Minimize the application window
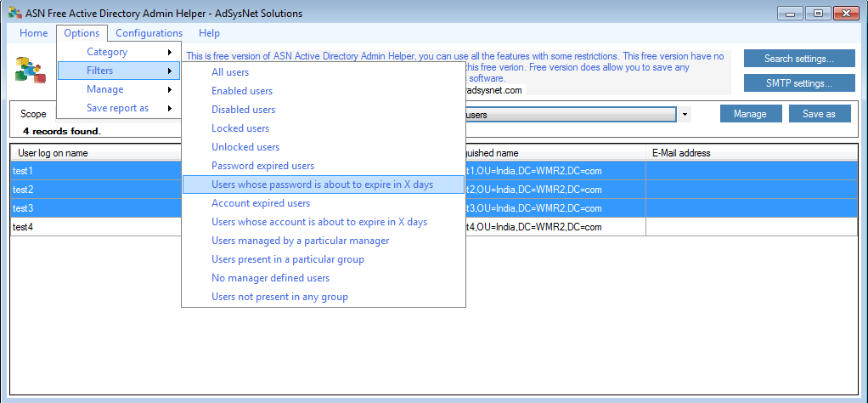868x403 pixels. pyautogui.click(x=790, y=13)
